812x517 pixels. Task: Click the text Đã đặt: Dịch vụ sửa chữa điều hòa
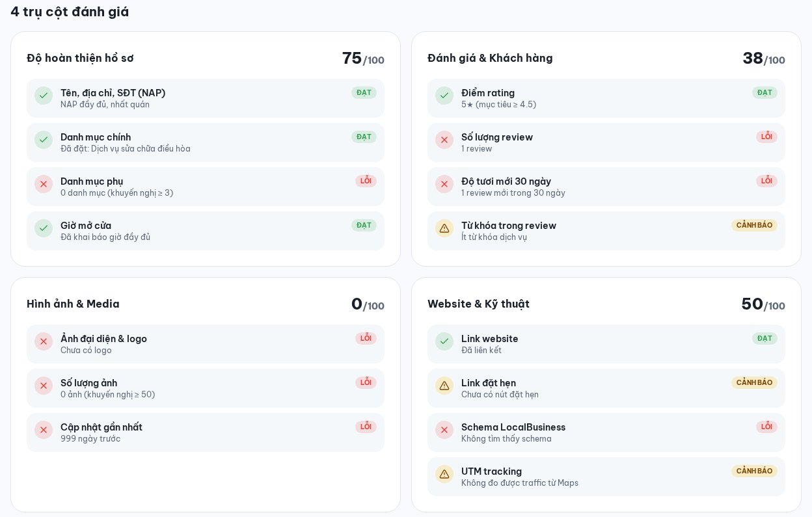(x=126, y=149)
